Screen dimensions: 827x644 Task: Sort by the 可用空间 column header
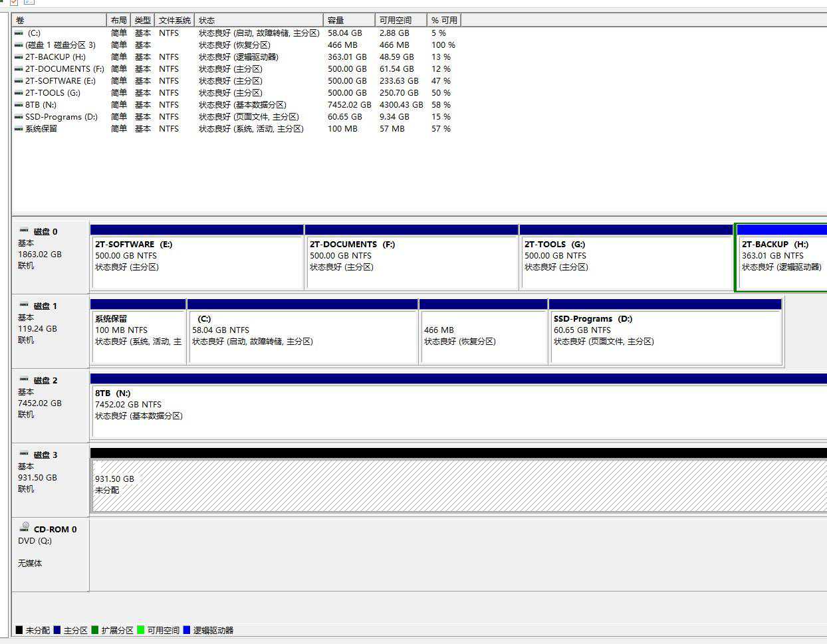[400, 21]
